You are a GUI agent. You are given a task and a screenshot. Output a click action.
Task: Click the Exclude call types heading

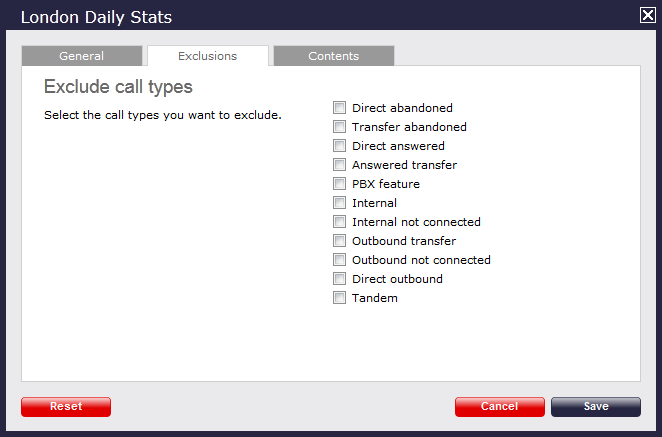click(118, 87)
